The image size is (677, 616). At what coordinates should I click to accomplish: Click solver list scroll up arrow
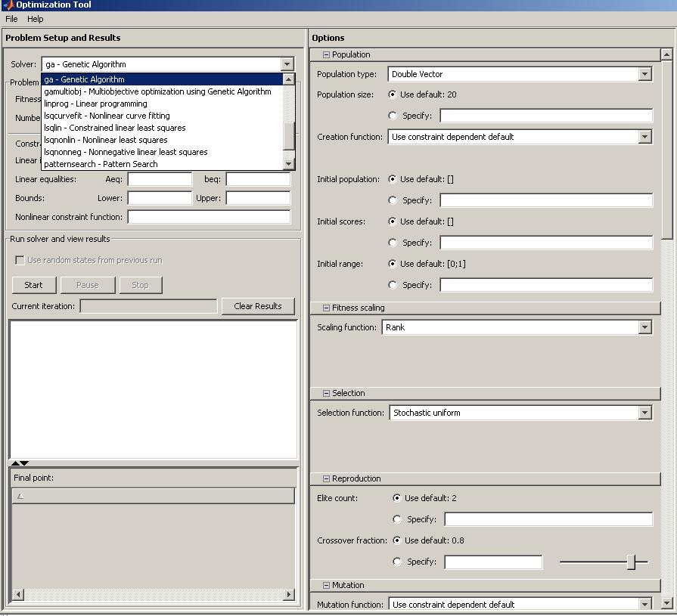[288, 79]
